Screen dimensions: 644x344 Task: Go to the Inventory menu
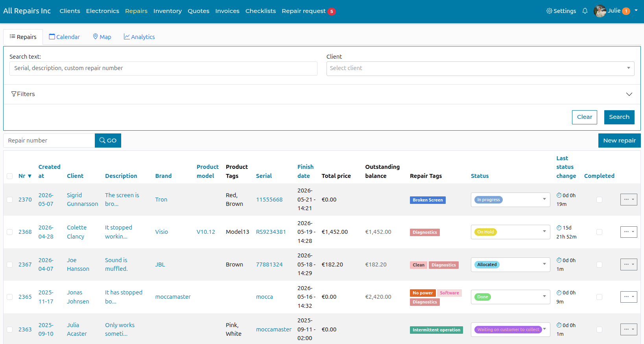[x=168, y=11]
